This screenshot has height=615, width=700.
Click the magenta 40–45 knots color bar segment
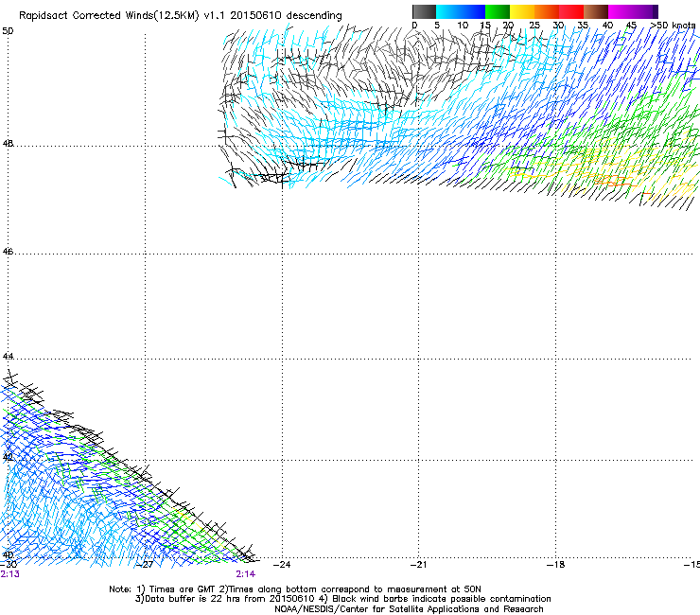pyautogui.click(x=621, y=11)
